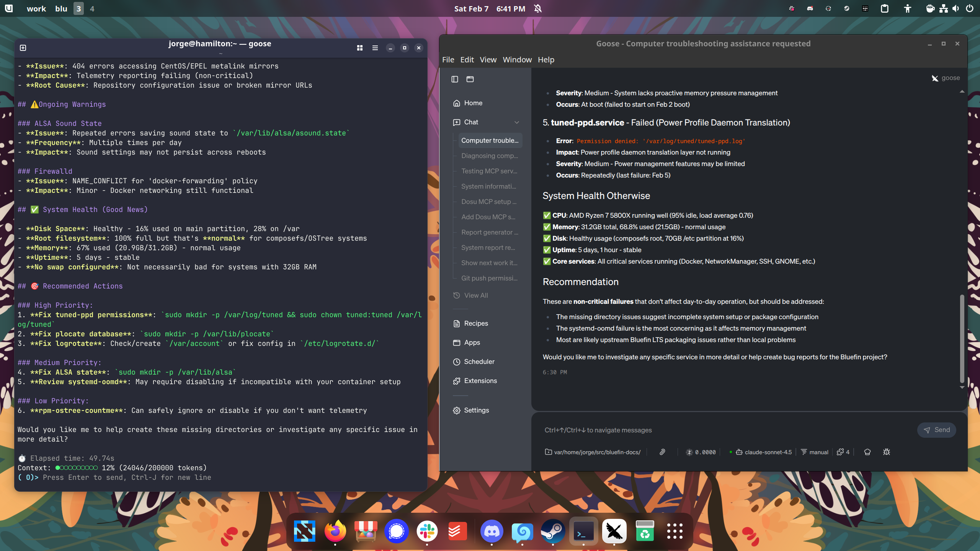This screenshot has height=551, width=980.
Task: Click the Send button
Action: (936, 430)
